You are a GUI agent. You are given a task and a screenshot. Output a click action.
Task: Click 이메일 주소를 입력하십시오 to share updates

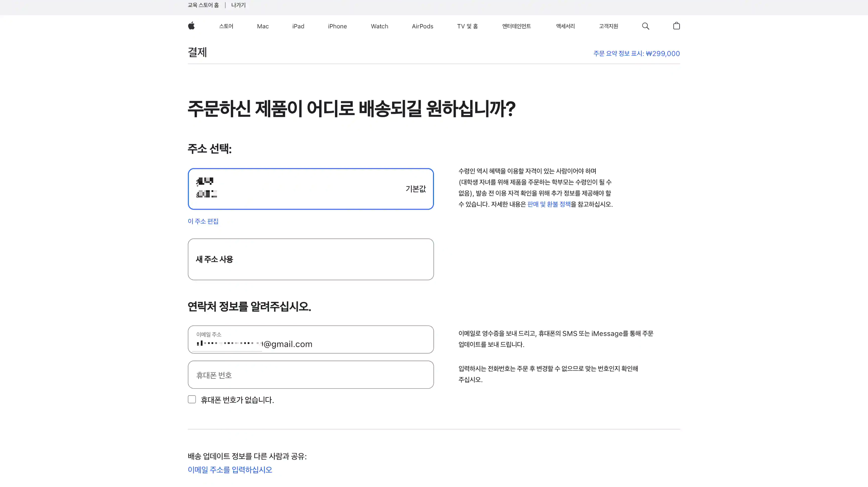pos(230,469)
